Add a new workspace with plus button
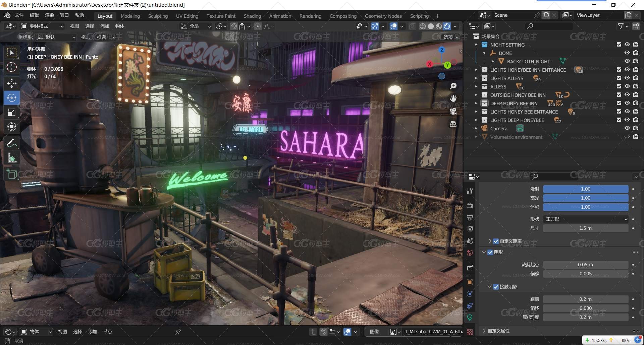Image resolution: width=644 pixels, height=345 pixels. (437, 16)
